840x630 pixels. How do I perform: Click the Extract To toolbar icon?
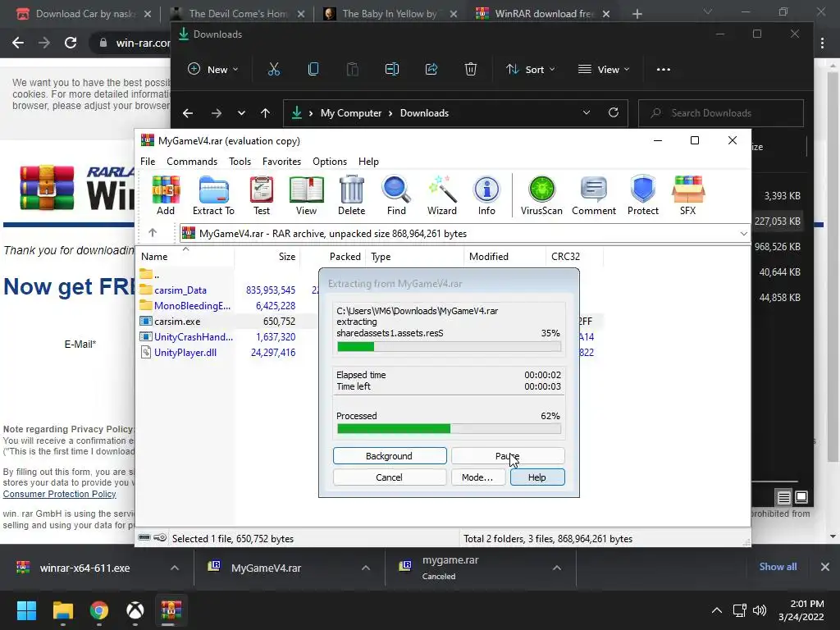(213, 195)
